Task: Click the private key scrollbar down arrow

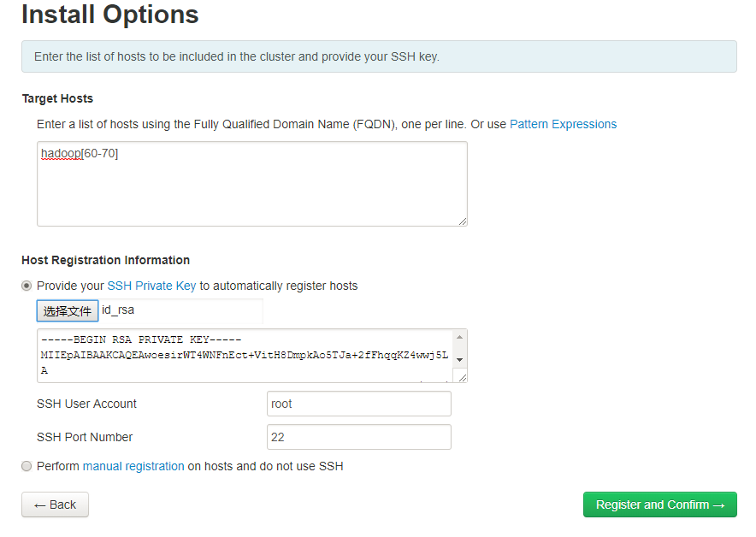Action: [x=459, y=360]
